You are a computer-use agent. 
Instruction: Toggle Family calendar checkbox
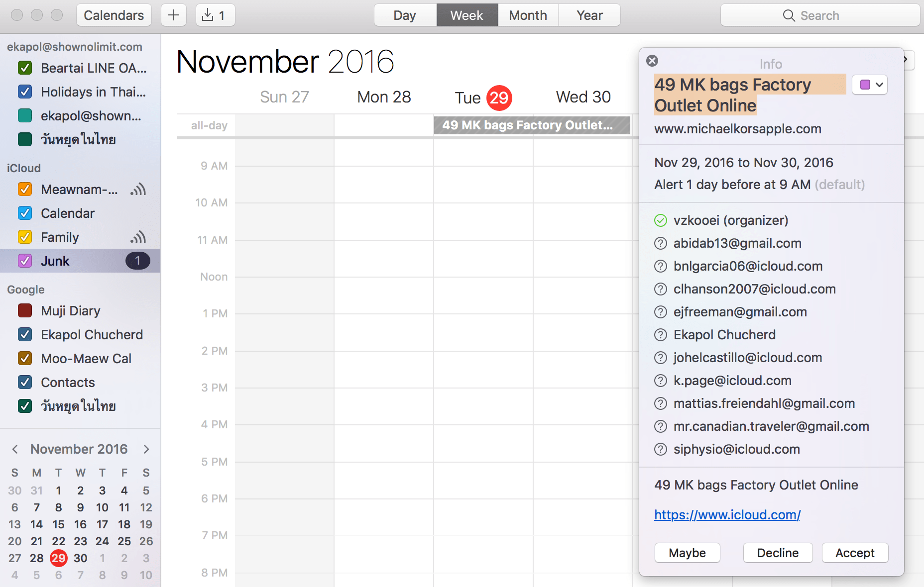point(25,237)
